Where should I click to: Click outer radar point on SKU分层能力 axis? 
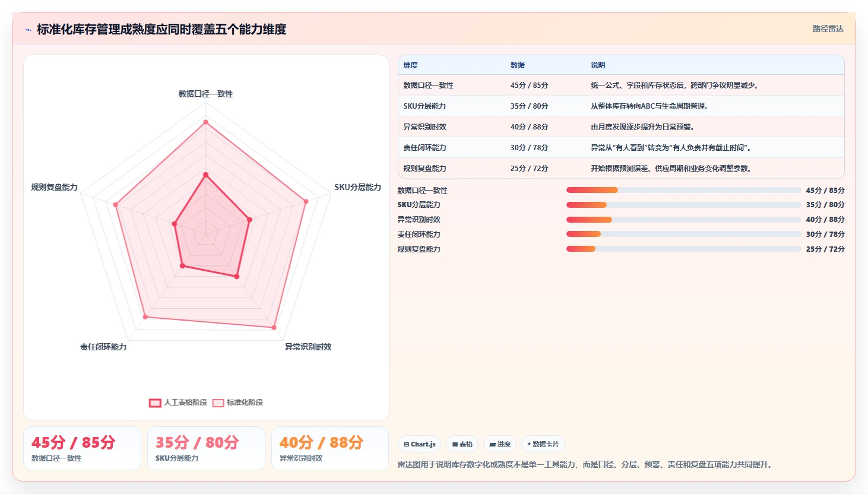(306, 201)
